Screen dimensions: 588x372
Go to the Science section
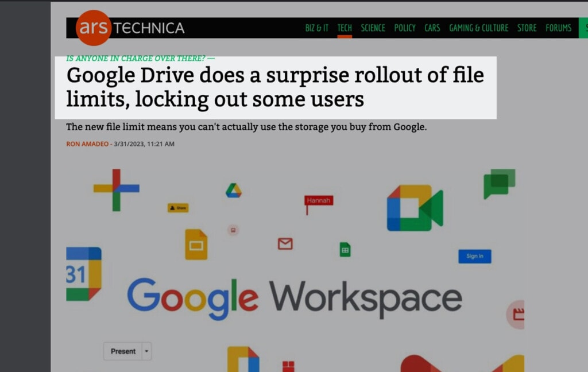(373, 28)
